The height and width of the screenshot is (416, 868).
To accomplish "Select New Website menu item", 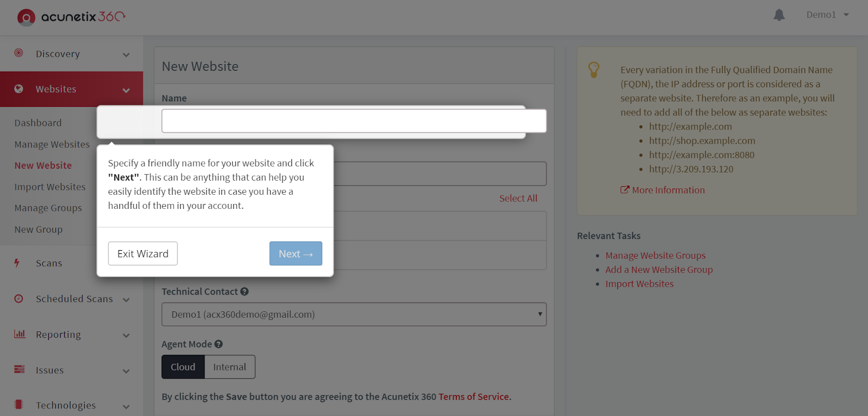I will coord(43,165).
